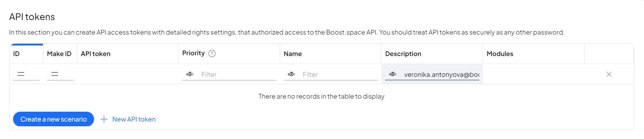644x139 pixels.
Task: Click the equals operator icon in ID filter
Action: click(21, 74)
